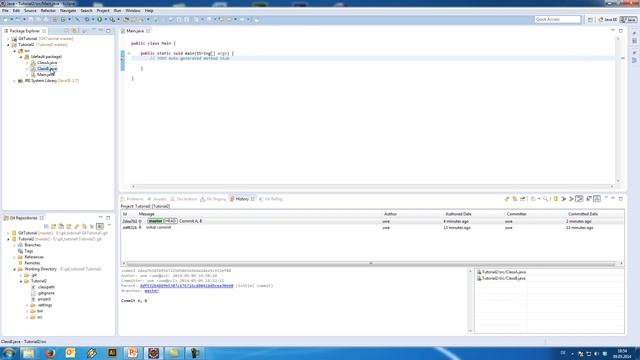Screen dimensions: 640x360
Task: Click the Open Perspective icon beside Quick Access
Action: click(x=590, y=19)
